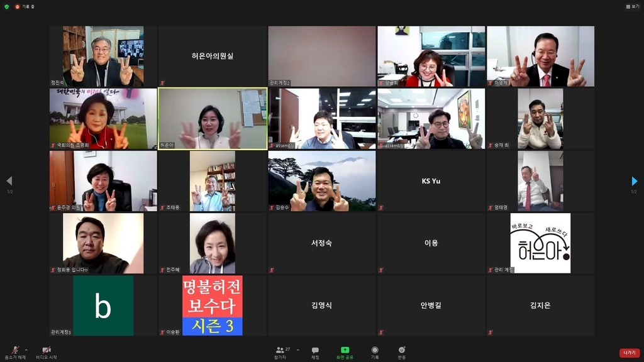Click the Record button in toolbar
Viewport: 644px width, 362px height.
(375, 352)
